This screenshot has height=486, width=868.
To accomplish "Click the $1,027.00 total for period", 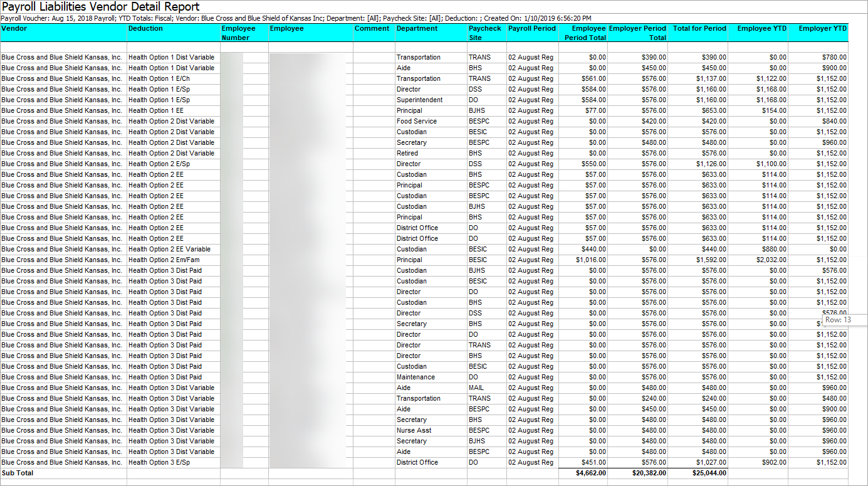I will (710, 463).
